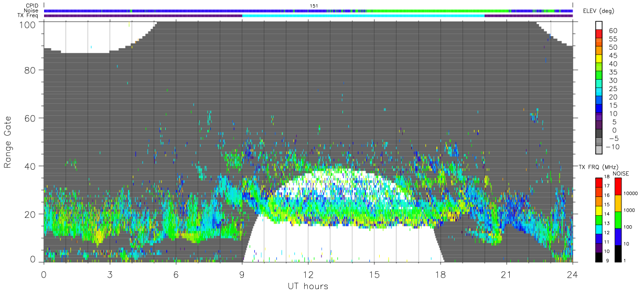Click UT hours tick label 12

coord(308,274)
